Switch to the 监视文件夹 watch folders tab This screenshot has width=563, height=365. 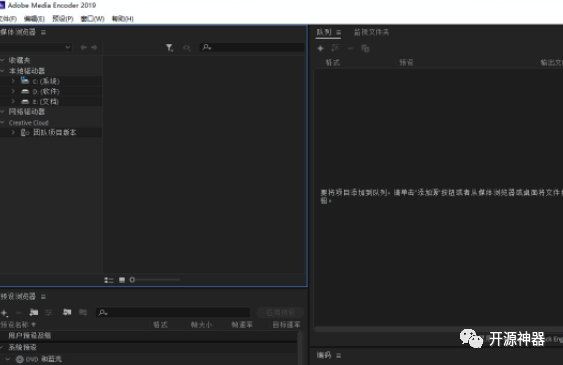pyautogui.click(x=371, y=32)
